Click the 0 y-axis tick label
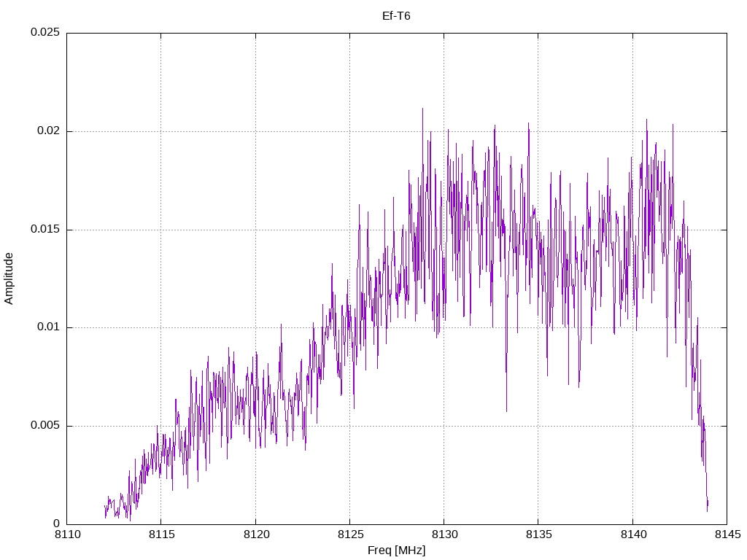Viewport: 747px width, 560px height. coord(57,524)
